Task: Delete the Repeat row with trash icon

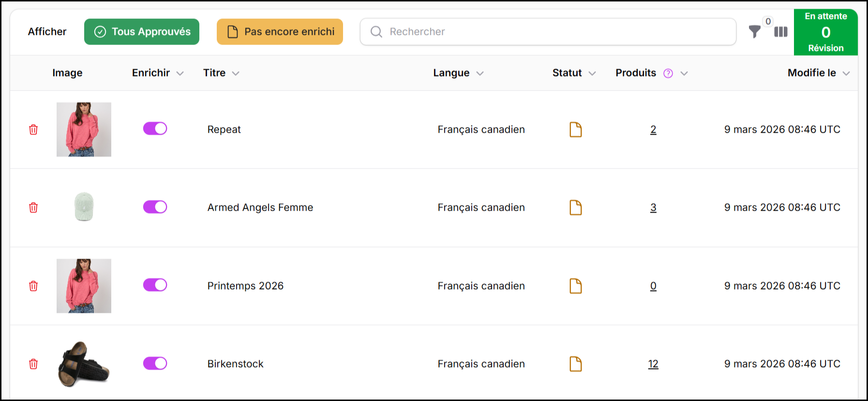Action: point(33,130)
